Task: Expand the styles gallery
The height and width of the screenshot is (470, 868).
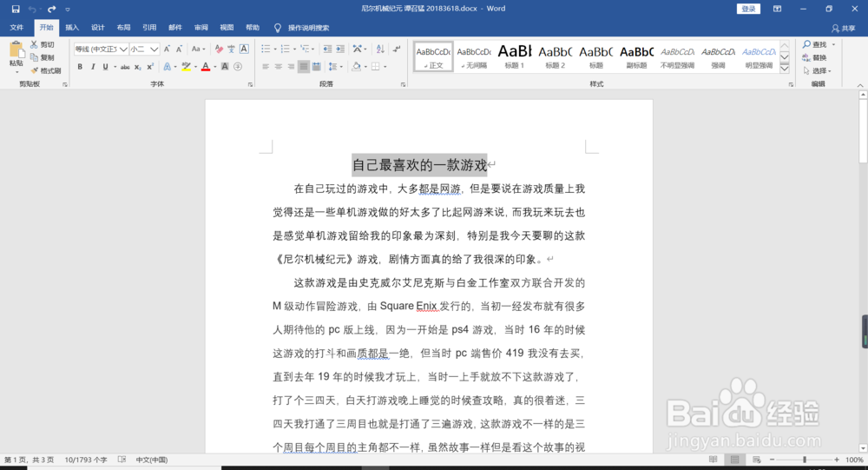Action: [785, 69]
